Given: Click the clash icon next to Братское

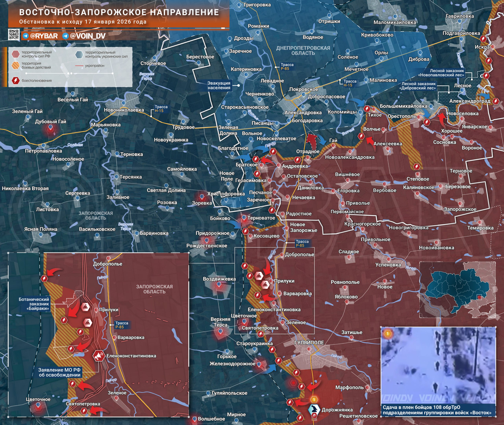Looking at the screenshot, I should coord(256,159).
